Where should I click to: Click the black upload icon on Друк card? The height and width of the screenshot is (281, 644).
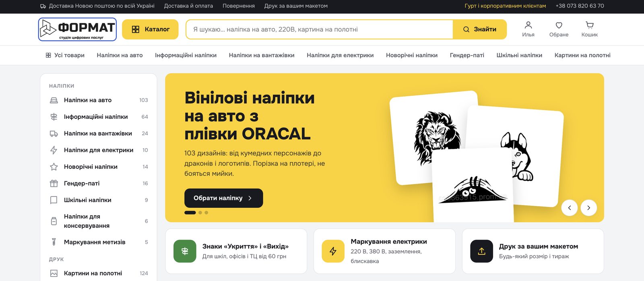point(482,251)
